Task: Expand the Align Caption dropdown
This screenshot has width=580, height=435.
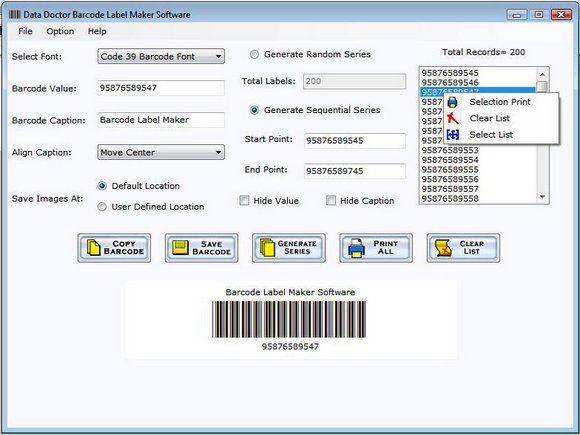Action: pyautogui.click(x=161, y=152)
